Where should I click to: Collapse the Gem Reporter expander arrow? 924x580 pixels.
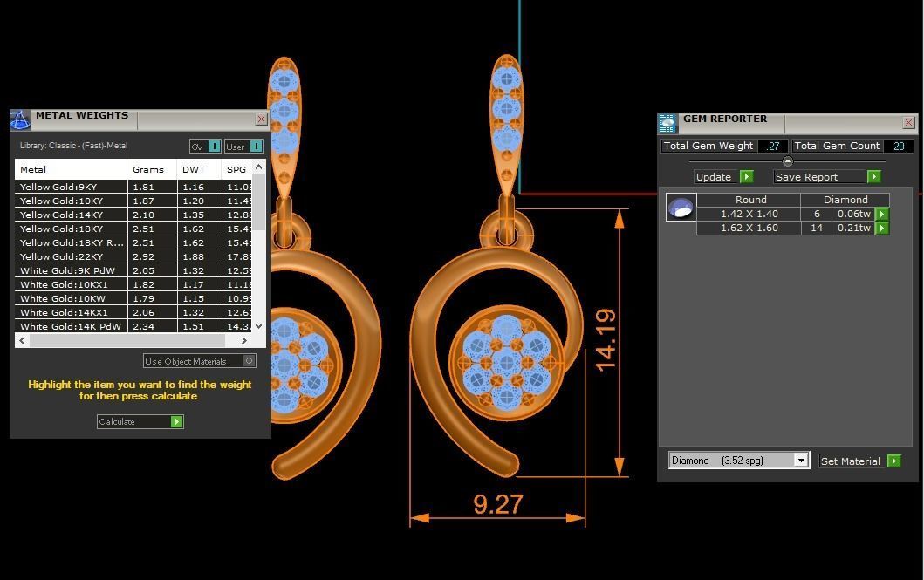[x=788, y=161]
